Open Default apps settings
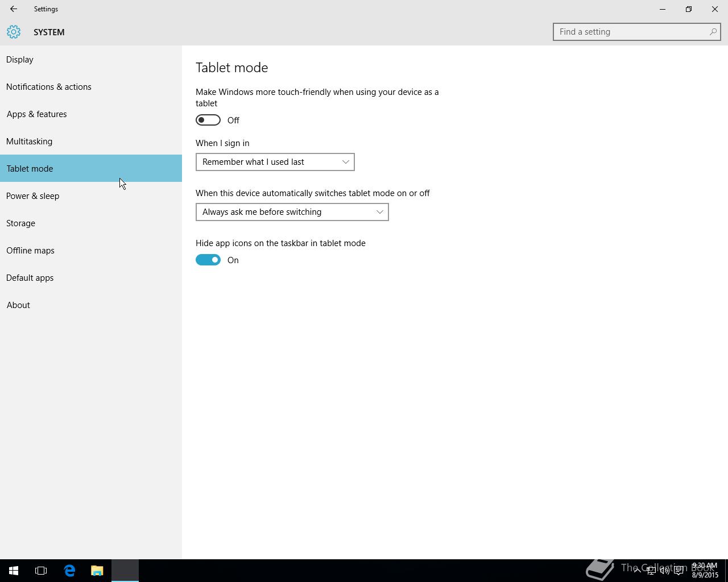 91,278
